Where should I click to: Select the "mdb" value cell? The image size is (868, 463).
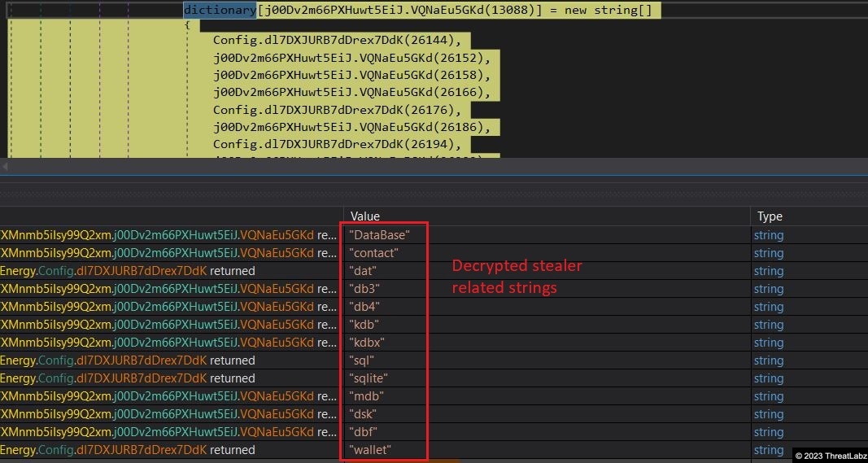point(366,396)
